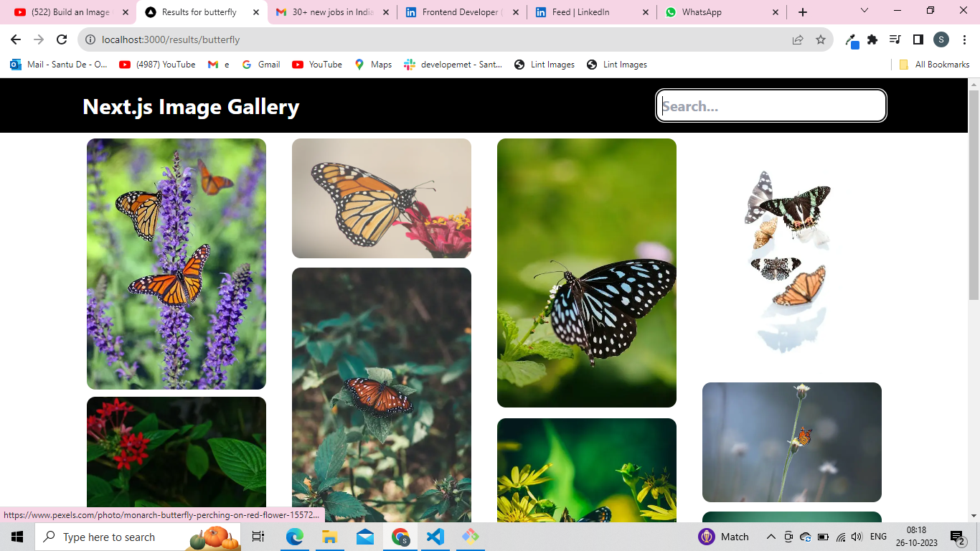Image resolution: width=980 pixels, height=551 pixels.
Task: Click the Search input field
Action: [x=771, y=105]
